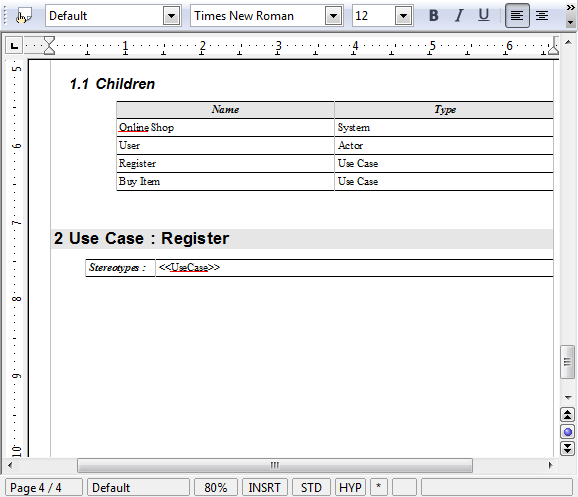Screen dimensions: 578x497
Task: Click the HYP hyperlink mode indicator
Action: 350,487
